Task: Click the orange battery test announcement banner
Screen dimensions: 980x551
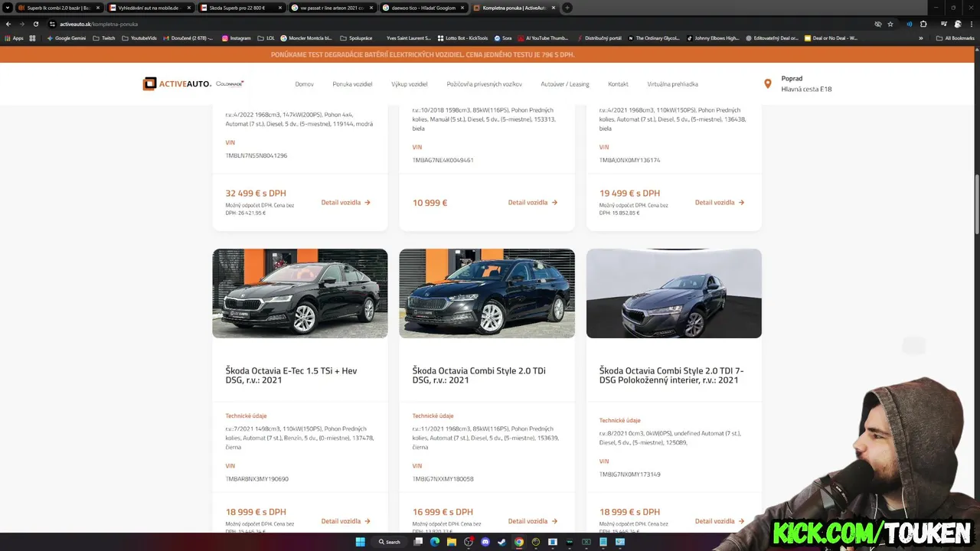Action: tap(487, 55)
